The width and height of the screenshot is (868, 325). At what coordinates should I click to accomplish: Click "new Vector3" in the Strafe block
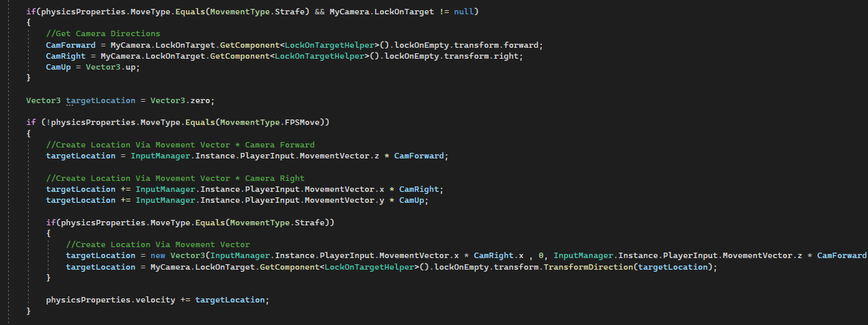[x=178, y=255]
